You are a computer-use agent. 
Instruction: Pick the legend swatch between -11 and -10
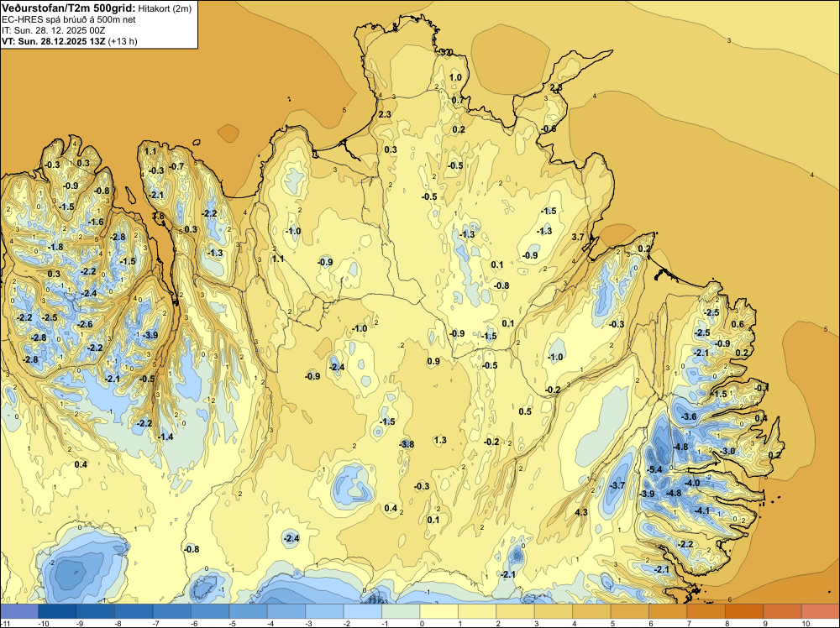tap(19, 611)
